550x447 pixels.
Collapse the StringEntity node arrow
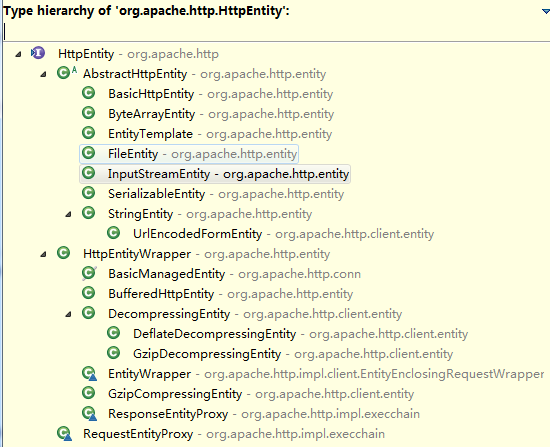(x=68, y=214)
